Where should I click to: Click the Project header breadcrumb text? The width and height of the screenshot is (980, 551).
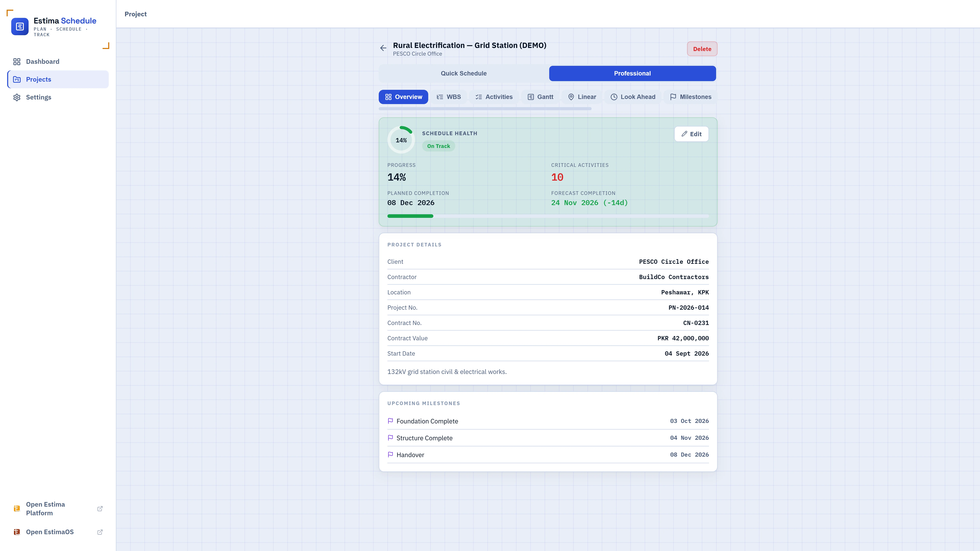135,14
